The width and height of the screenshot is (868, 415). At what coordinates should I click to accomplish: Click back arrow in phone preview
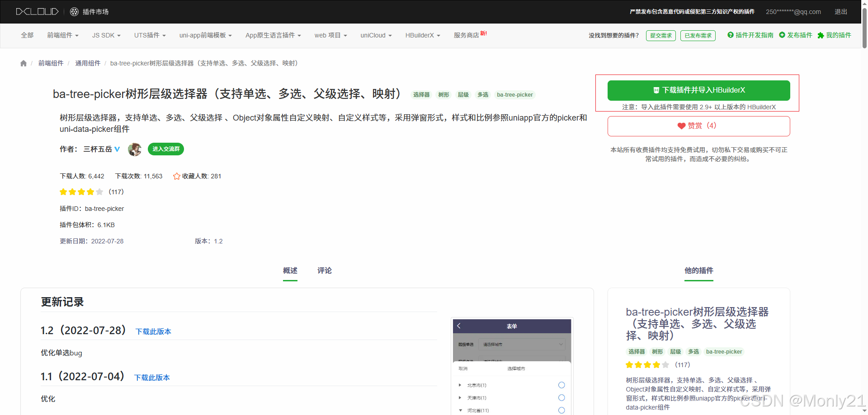[x=459, y=326]
